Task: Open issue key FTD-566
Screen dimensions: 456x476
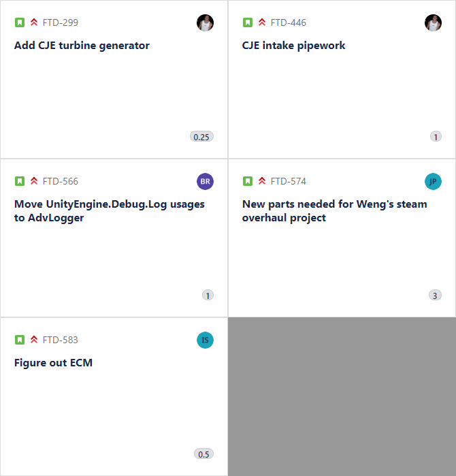Action: [61, 181]
